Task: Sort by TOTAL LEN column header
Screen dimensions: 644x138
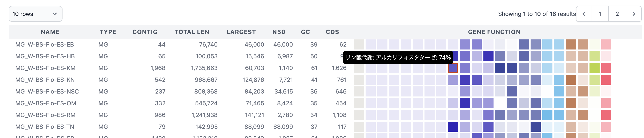Action: click(192, 32)
